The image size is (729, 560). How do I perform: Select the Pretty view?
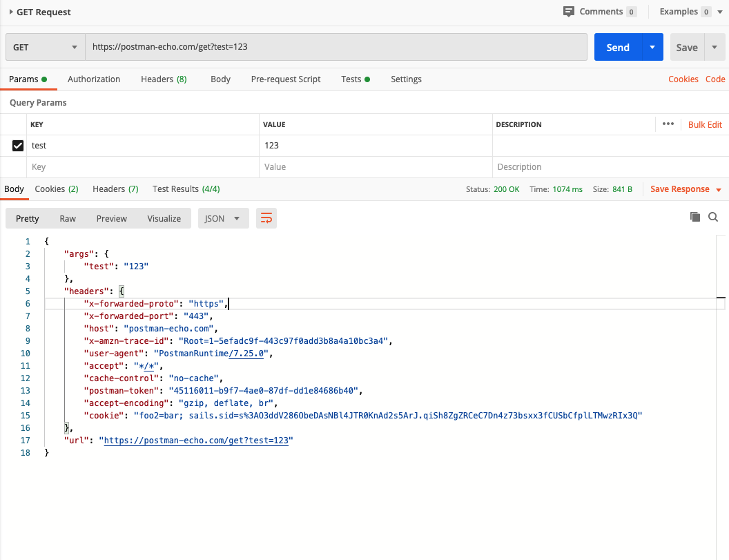pos(28,219)
